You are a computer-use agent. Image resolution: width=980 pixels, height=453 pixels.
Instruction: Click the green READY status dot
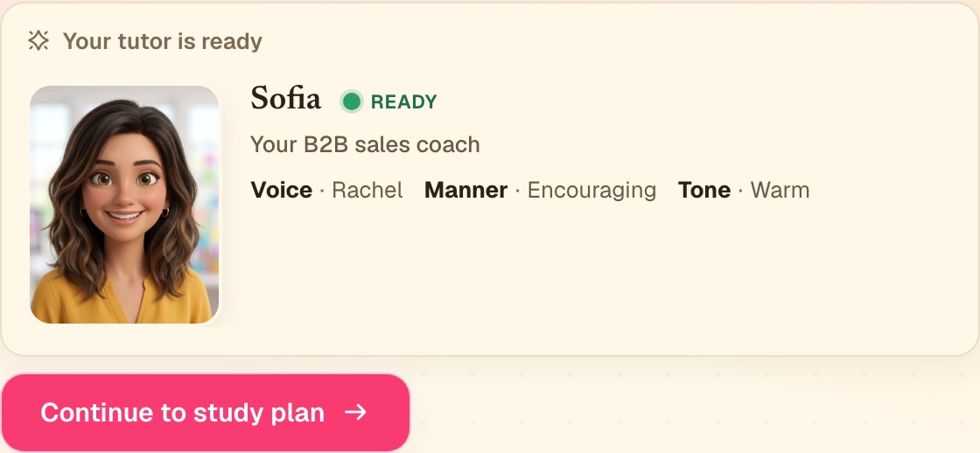click(x=351, y=101)
